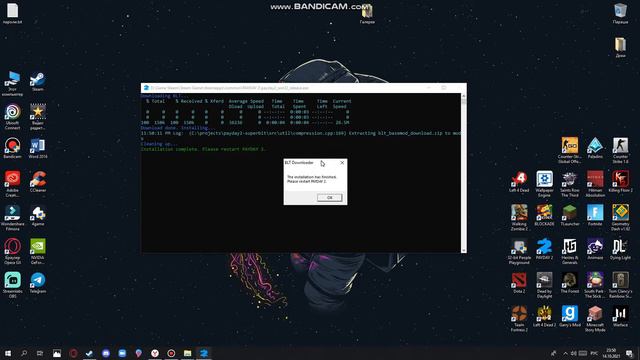Open the Bandicam desktop shortcut
640x360 pixels.
tap(13, 148)
